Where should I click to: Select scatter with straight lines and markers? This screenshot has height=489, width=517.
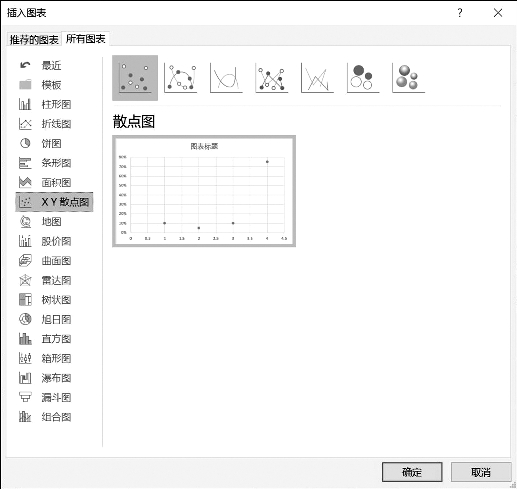(272, 78)
